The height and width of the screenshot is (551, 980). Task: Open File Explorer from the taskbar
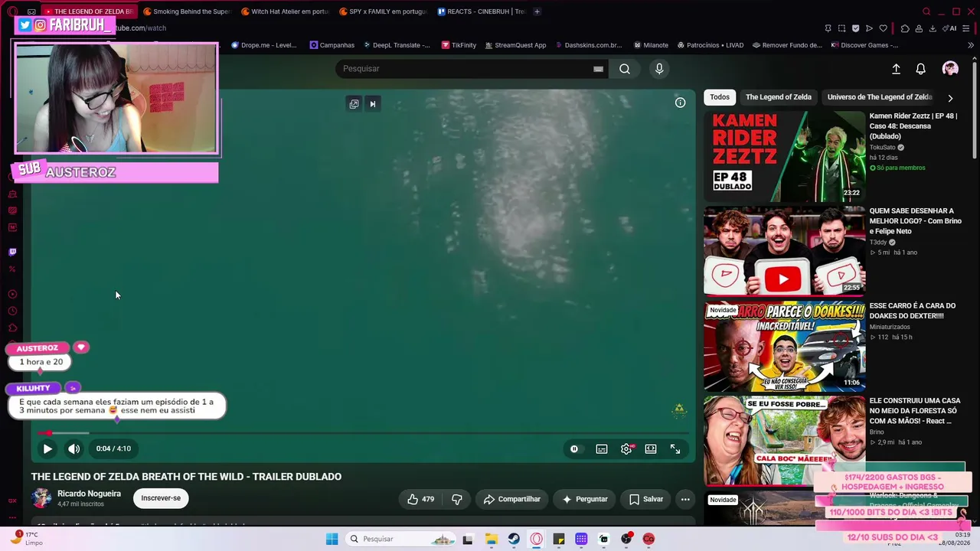(x=491, y=539)
